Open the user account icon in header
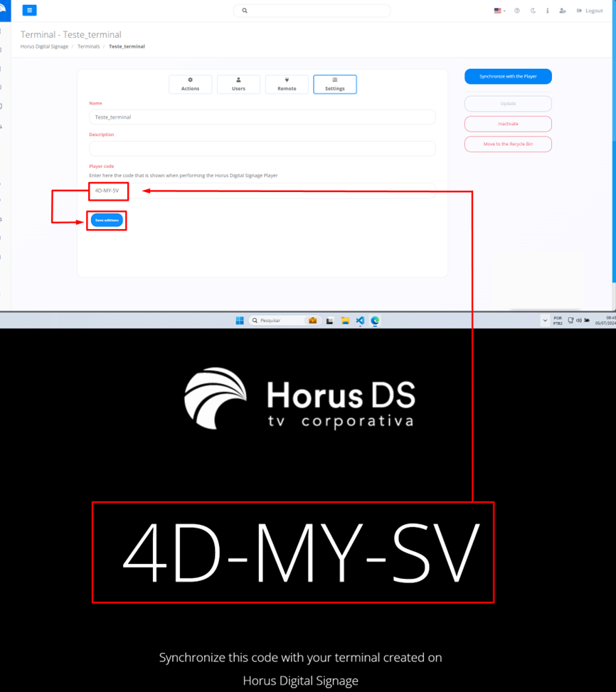The image size is (616, 692). [x=563, y=11]
